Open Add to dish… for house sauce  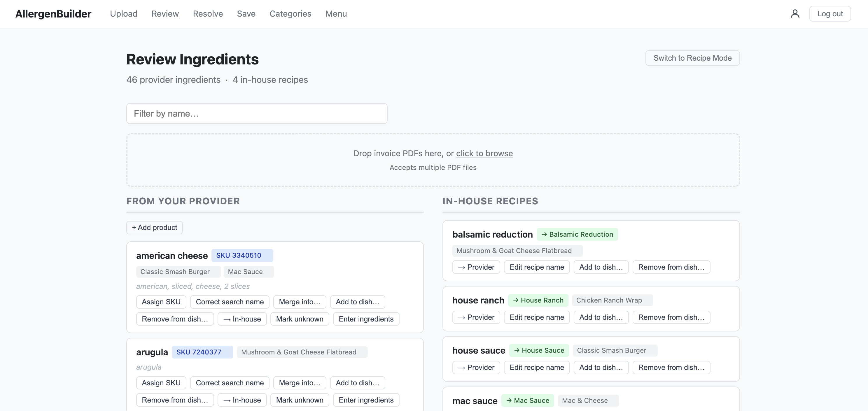point(601,368)
